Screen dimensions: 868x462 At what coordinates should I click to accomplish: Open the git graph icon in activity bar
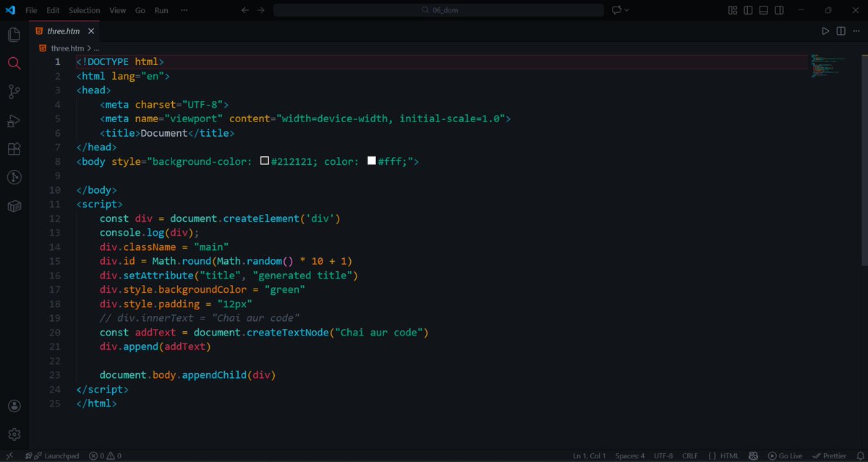pyautogui.click(x=14, y=177)
